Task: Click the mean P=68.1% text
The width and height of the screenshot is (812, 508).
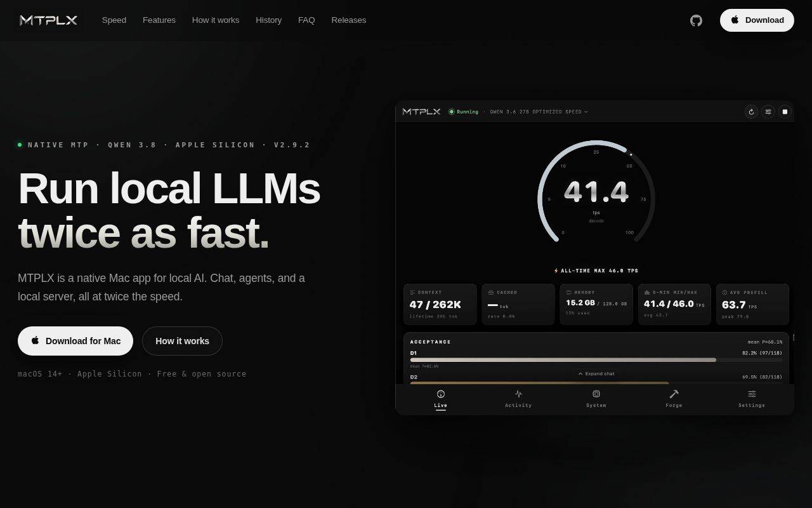Action: pyautogui.click(x=764, y=342)
